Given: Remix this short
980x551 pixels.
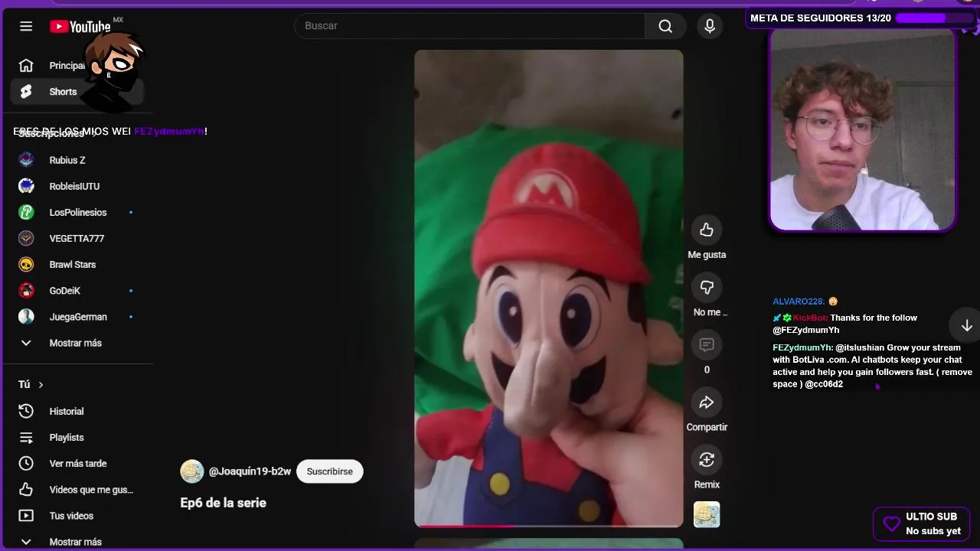Looking at the screenshot, I should click(x=707, y=459).
